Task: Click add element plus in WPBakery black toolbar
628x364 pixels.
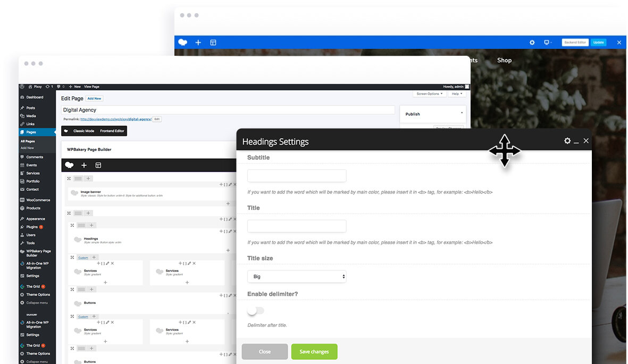Action: (83, 165)
